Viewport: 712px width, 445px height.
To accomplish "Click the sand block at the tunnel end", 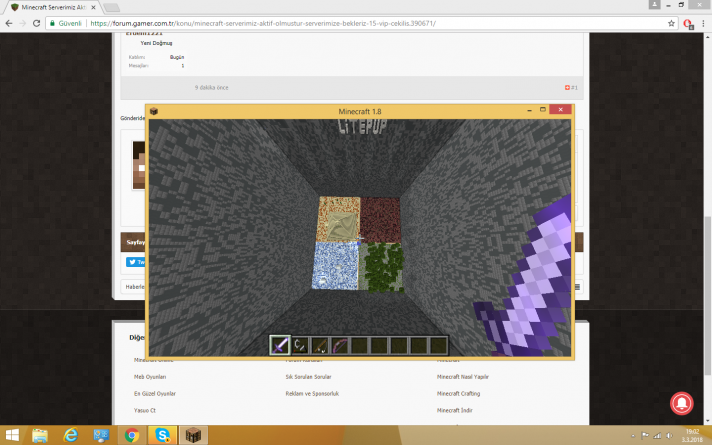I will [339, 219].
